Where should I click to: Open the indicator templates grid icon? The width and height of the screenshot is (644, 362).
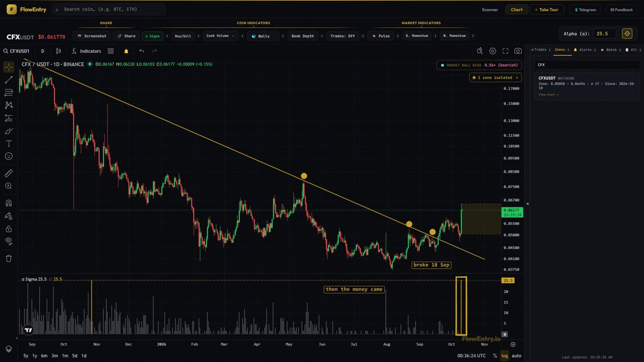111,51
